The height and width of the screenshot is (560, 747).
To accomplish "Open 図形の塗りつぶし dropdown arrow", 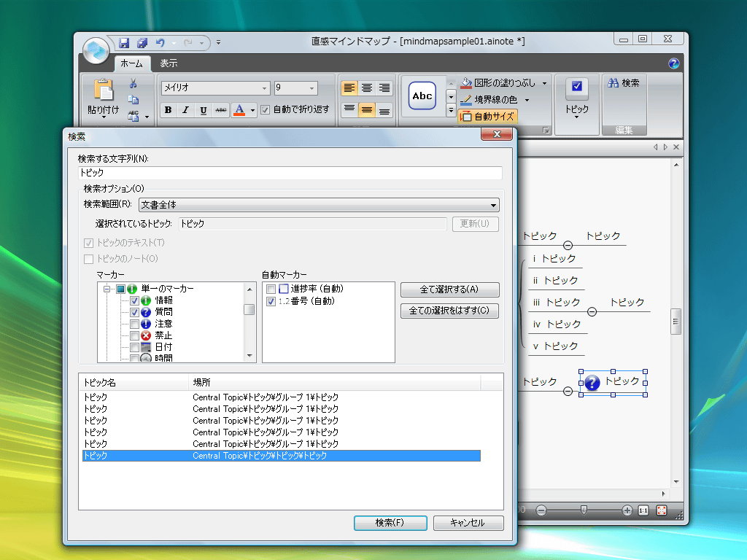I will point(544,83).
